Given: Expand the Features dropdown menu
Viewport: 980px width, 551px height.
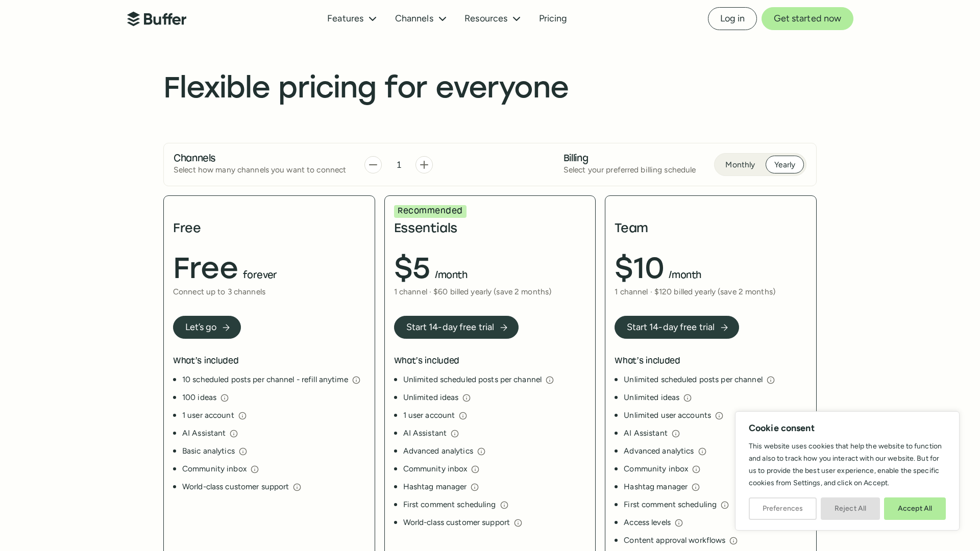Looking at the screenshot, I should pos(352,19).
